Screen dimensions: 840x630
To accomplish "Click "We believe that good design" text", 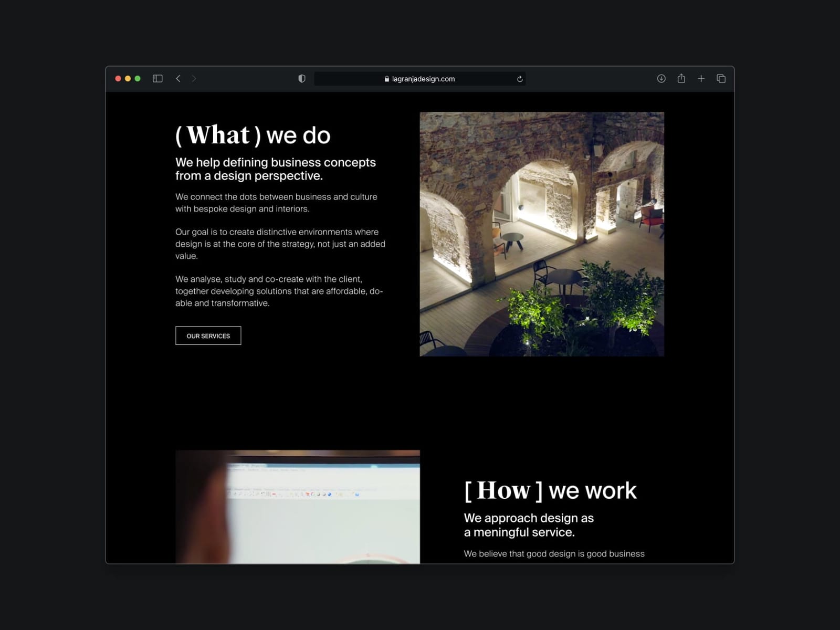I will point(554,554).
